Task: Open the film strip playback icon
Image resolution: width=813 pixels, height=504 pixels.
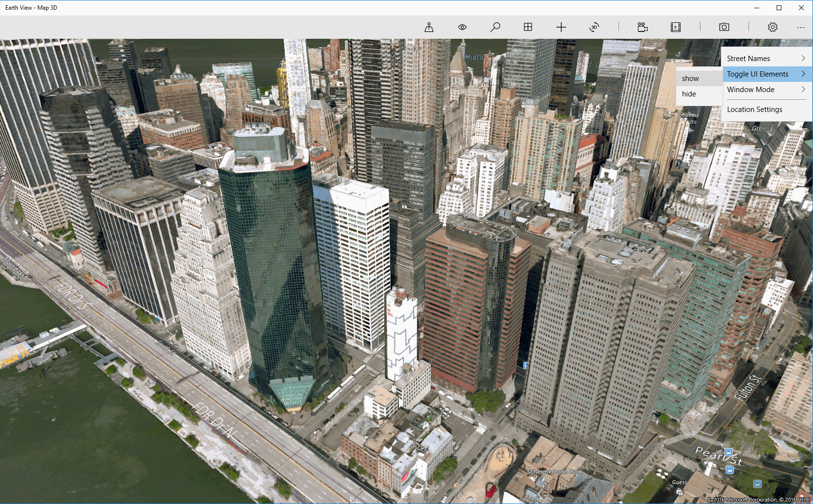Action: coord(675,27)
